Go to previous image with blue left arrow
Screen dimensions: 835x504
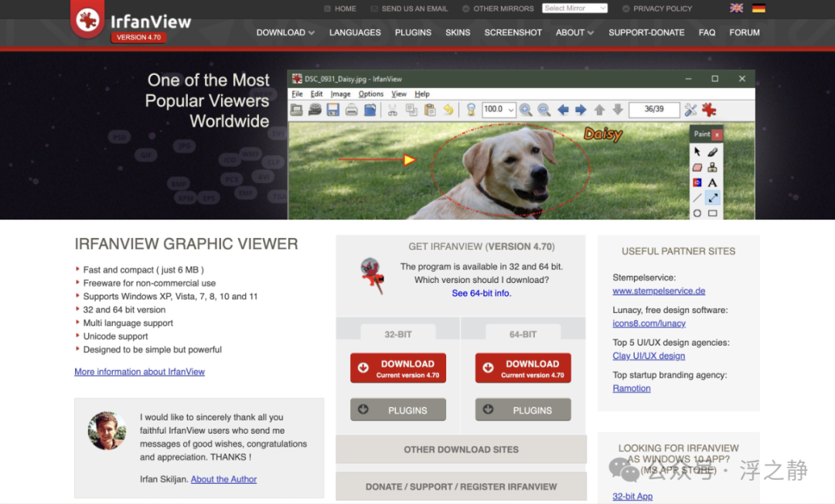coord(563,111)
